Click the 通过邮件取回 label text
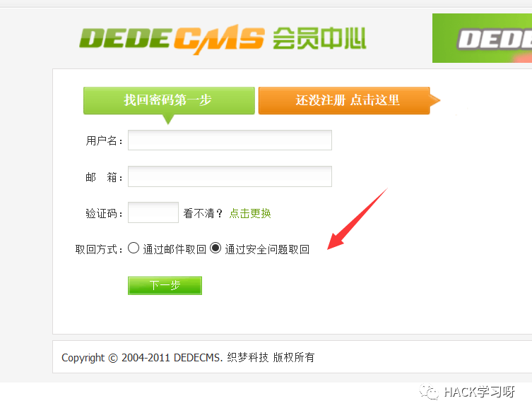 (x=175, y=250)
